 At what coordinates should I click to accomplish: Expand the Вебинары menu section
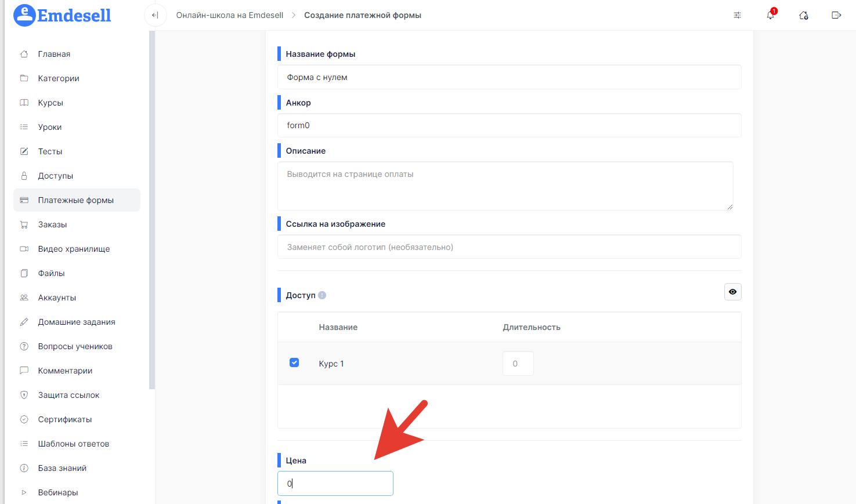coord(24,492)
